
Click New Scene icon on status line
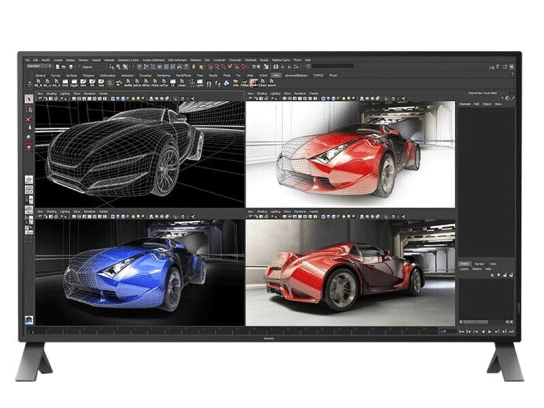(58, 67)
